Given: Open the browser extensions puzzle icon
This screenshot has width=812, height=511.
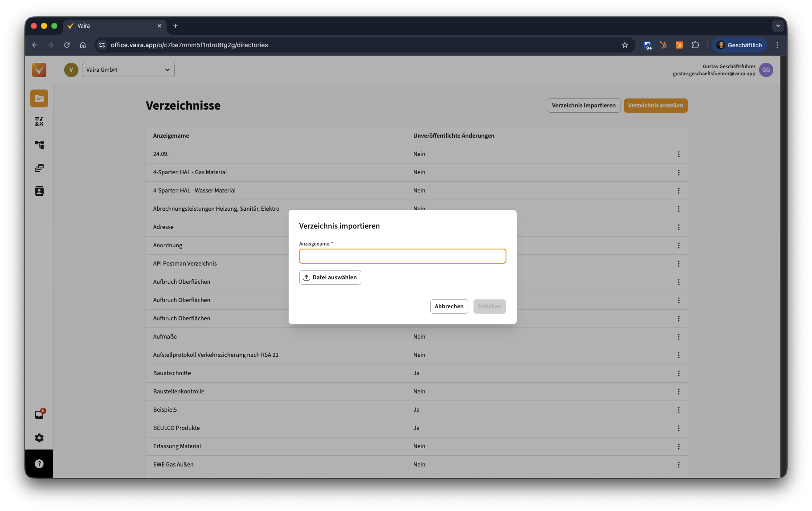Looking at the screenshot, I should click(x=695, y=45).
